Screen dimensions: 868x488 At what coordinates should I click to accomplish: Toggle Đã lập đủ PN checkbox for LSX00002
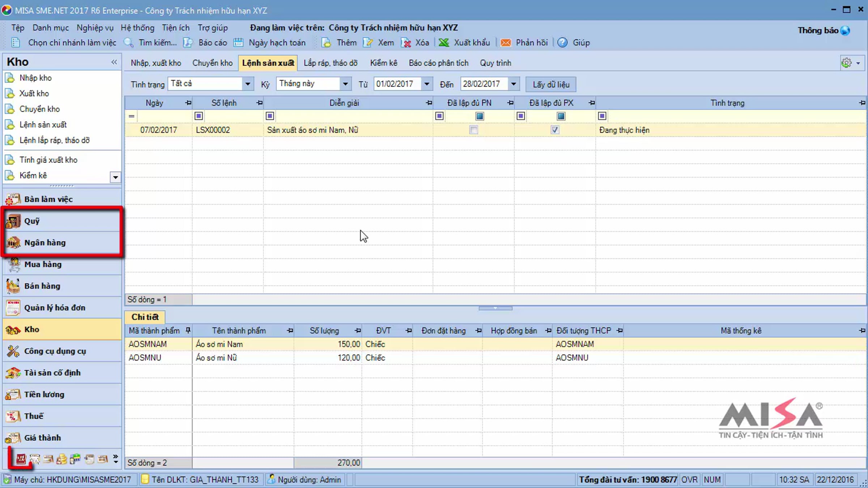coord(473,130)
